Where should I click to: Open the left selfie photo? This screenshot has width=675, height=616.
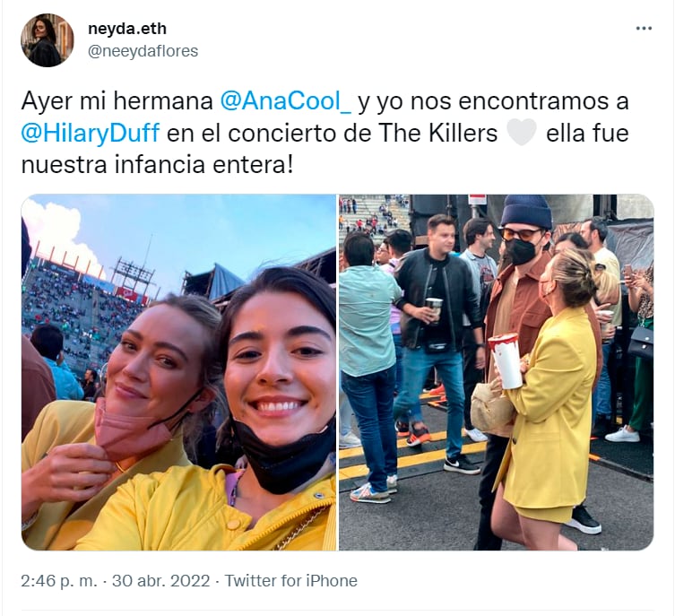tap(178, 372)
